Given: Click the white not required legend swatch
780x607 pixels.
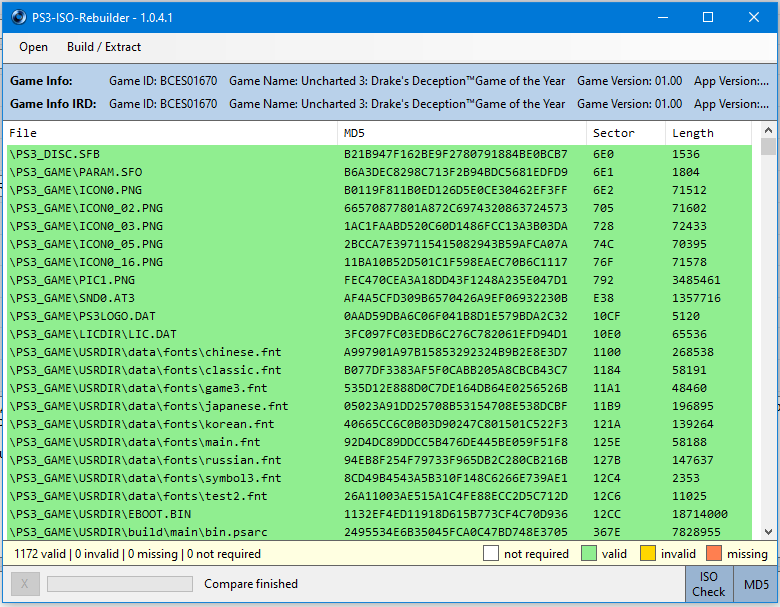Looking at the screenshot, I should [x=490, y=554].
